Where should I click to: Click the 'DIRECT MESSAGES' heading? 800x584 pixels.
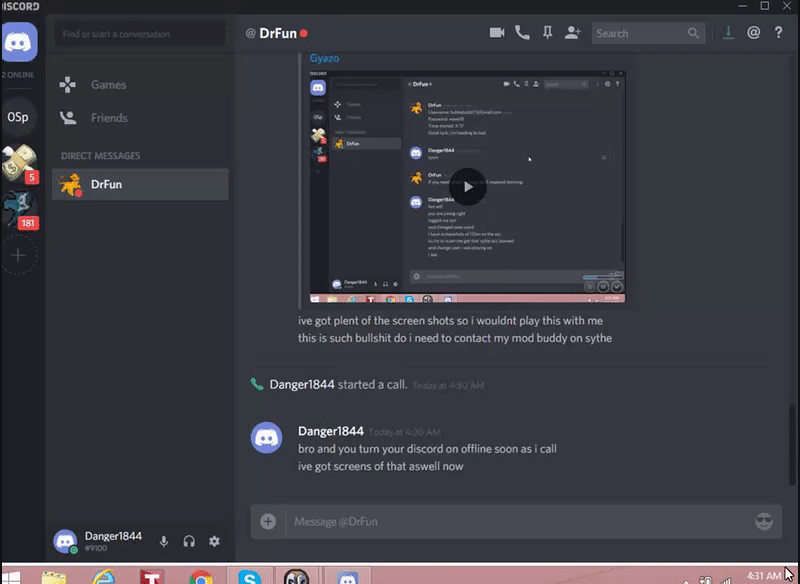click(101, 156)
